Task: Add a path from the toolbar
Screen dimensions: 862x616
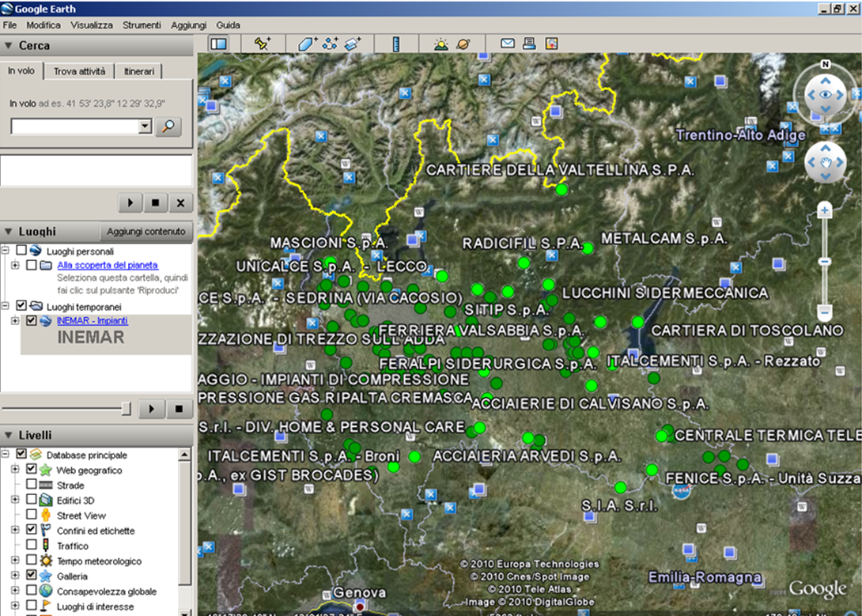Action: pos(331,43)
